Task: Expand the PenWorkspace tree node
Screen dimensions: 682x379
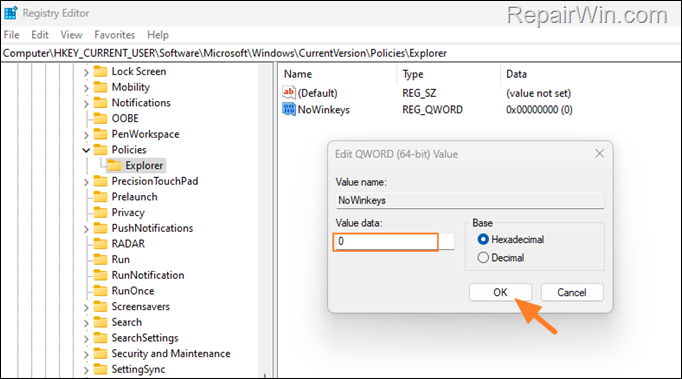Action: point(86,135)
